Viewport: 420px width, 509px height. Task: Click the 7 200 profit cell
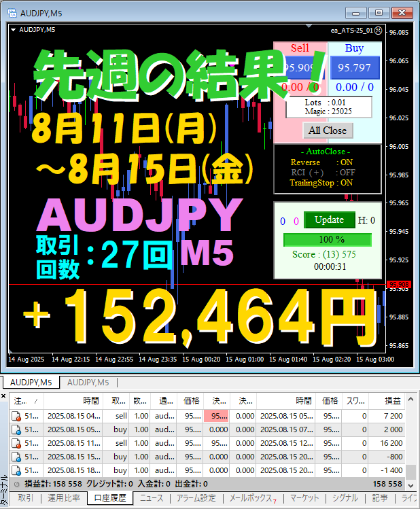point(386,416)
